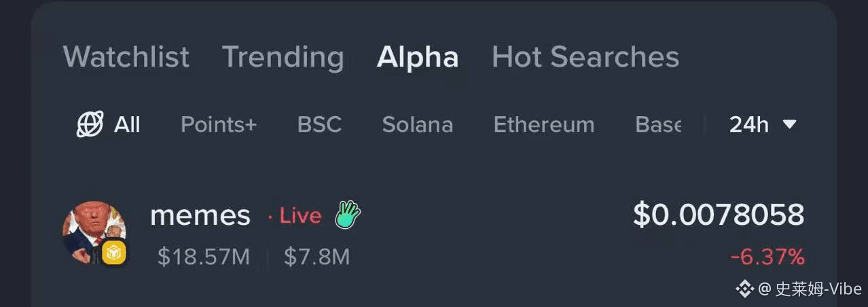This screenshot has height=307, width=868.
Task: Click the yellow BNB chain badge
Action: 113,253
